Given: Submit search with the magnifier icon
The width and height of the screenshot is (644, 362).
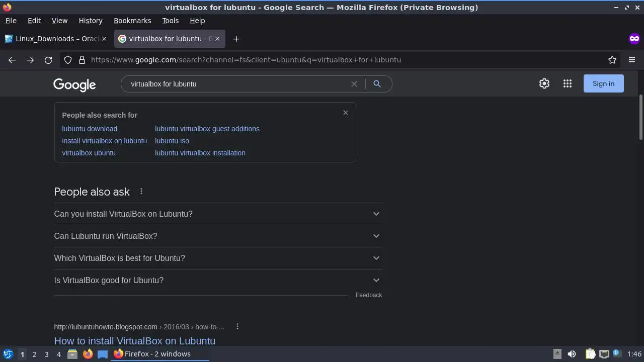Looking at the screenshot, I should click(377, 84).
